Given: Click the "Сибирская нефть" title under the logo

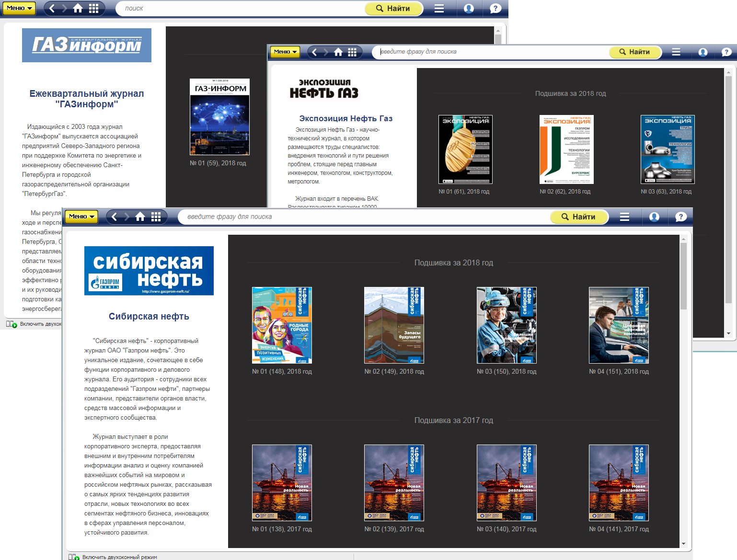Looking at the screenshot, I should 149,316.
